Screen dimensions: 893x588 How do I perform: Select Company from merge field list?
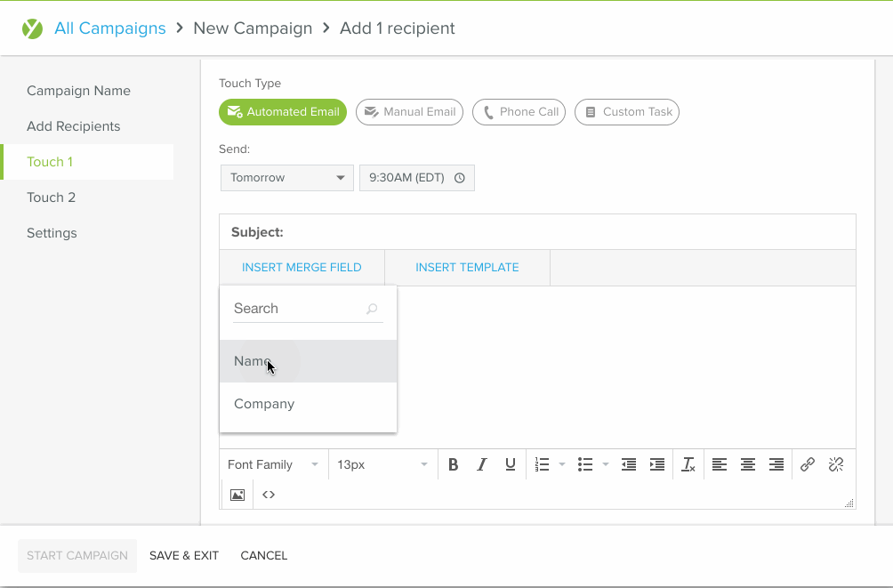coord(264,404)
